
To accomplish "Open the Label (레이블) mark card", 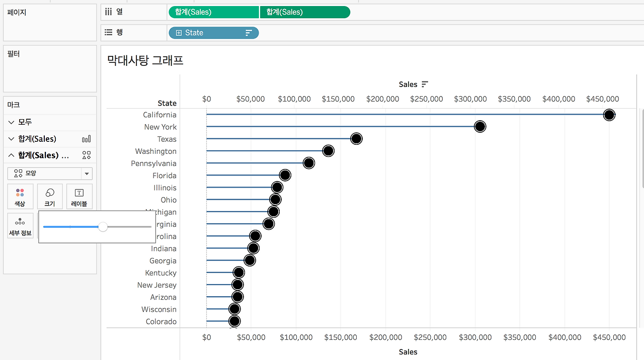I will point(79,196).
